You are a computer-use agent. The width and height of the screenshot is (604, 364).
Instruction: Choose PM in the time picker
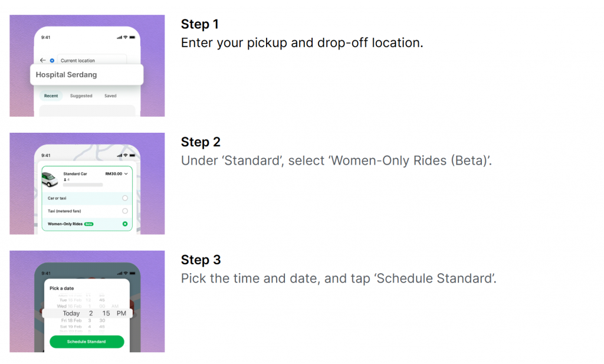[x=122, y=313]
